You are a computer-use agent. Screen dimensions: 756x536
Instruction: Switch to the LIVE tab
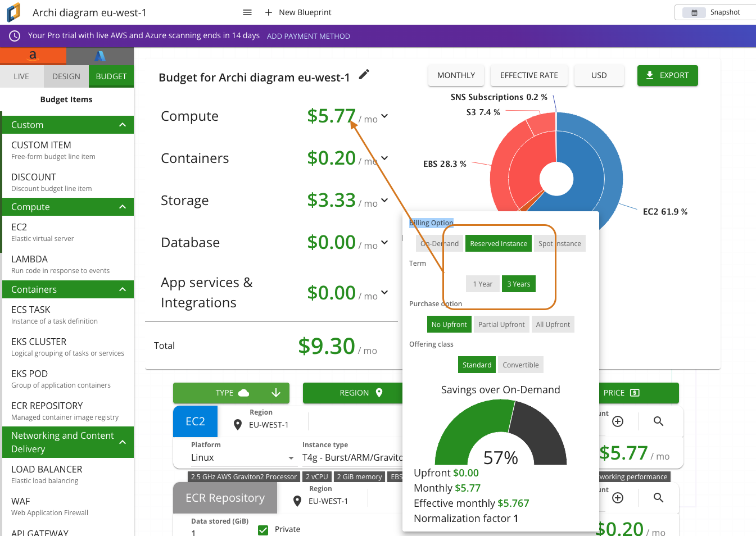pos(21,76)
